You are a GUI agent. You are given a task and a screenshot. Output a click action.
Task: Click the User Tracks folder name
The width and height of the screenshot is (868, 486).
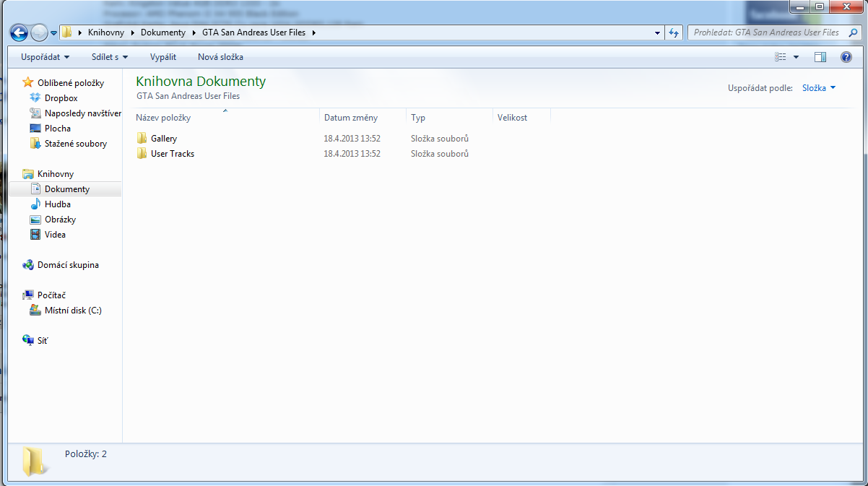173,153
